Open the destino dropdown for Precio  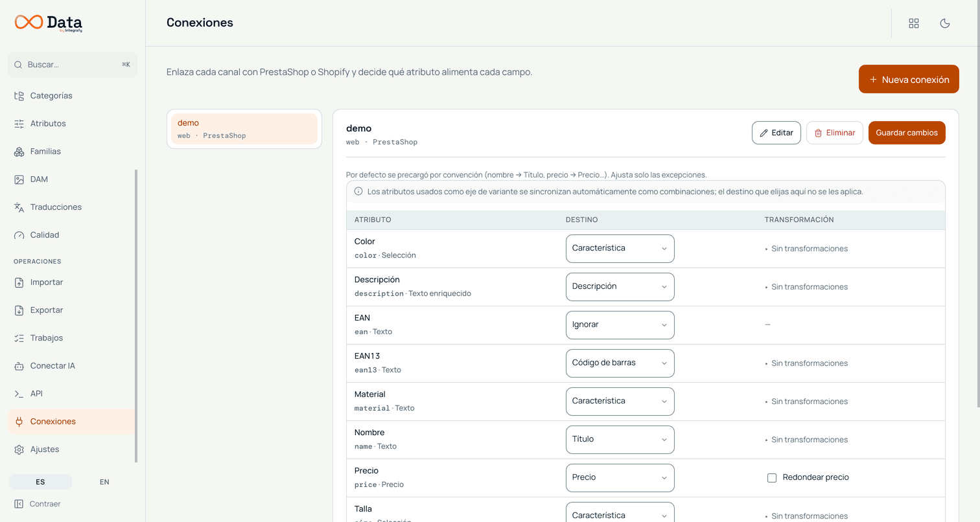[620, 477]
